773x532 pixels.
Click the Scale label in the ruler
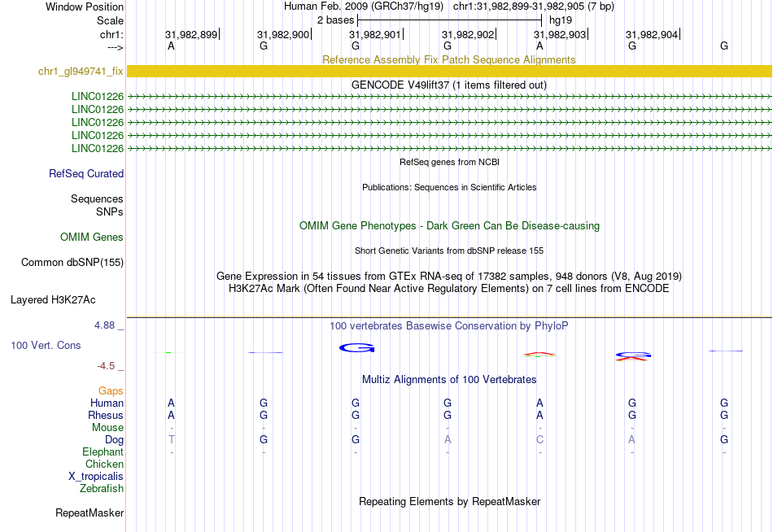(110, 20)
